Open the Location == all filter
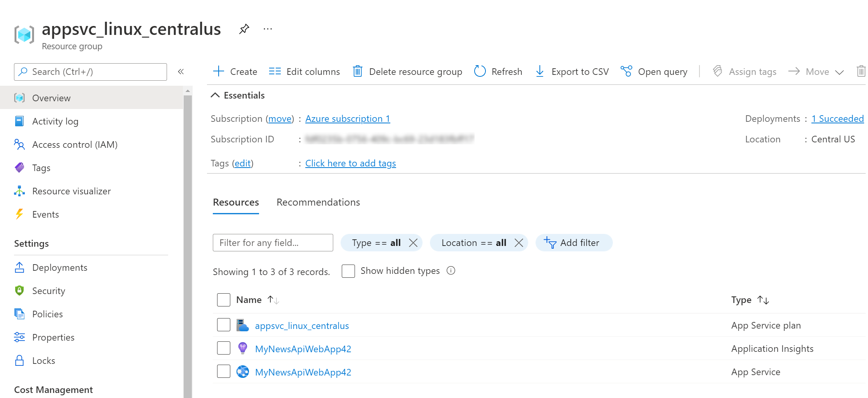Image resolution: width=868 pixels, height=398 pixels. coord(474,243)
